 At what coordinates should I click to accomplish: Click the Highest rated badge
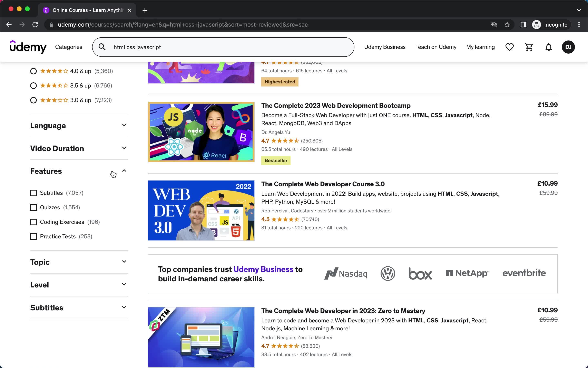[x=280, y=82]
